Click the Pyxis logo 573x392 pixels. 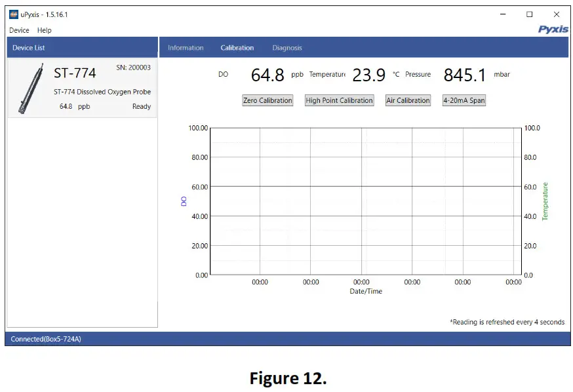click(x=553, y=29)
